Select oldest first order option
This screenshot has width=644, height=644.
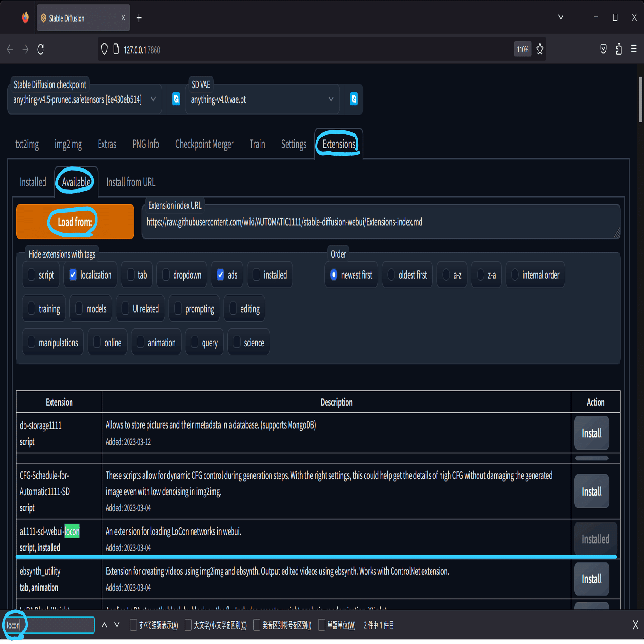pyautogui.click(x=391, y=275)
